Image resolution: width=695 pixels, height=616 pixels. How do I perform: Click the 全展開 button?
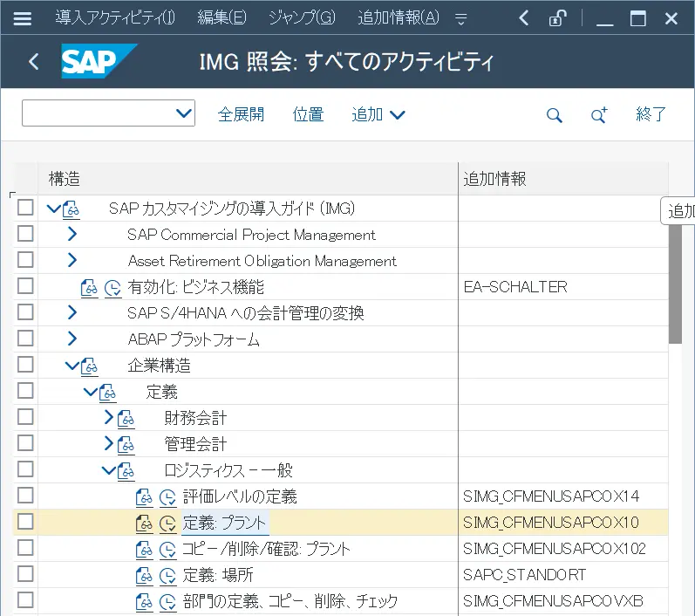coord(241,115)
